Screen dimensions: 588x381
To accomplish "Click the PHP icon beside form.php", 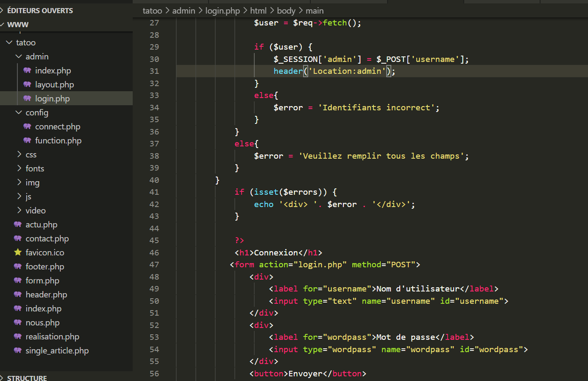I will point(18,280).
